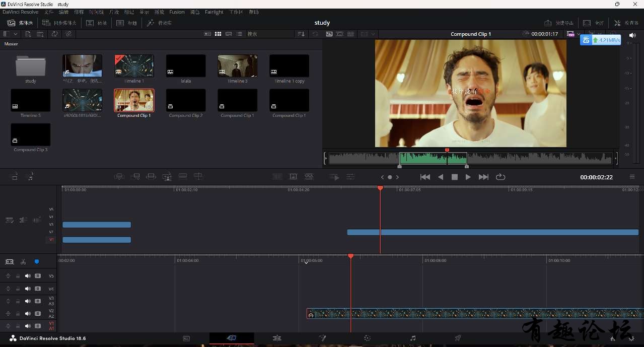This screenshot has height=347, width=644.
Task: Open the Fusion menu
Action: [x=177, y=12]
